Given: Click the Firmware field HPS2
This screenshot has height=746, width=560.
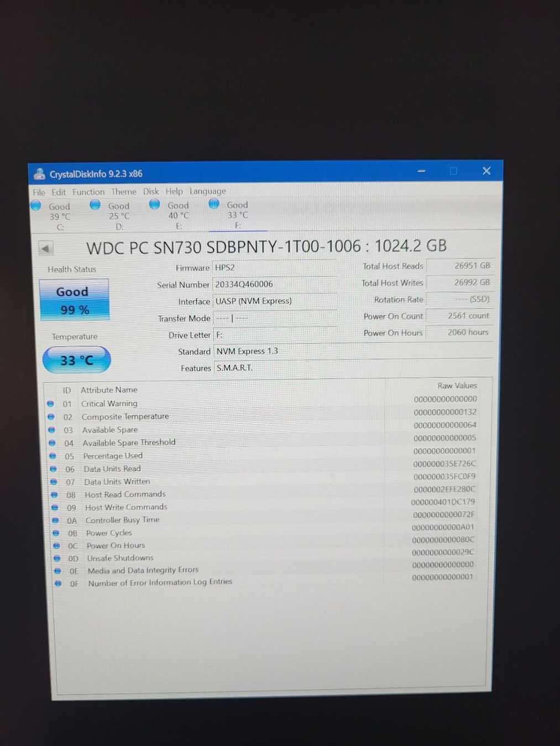Looking at the screenshot, I should click(x=274, y=267).
